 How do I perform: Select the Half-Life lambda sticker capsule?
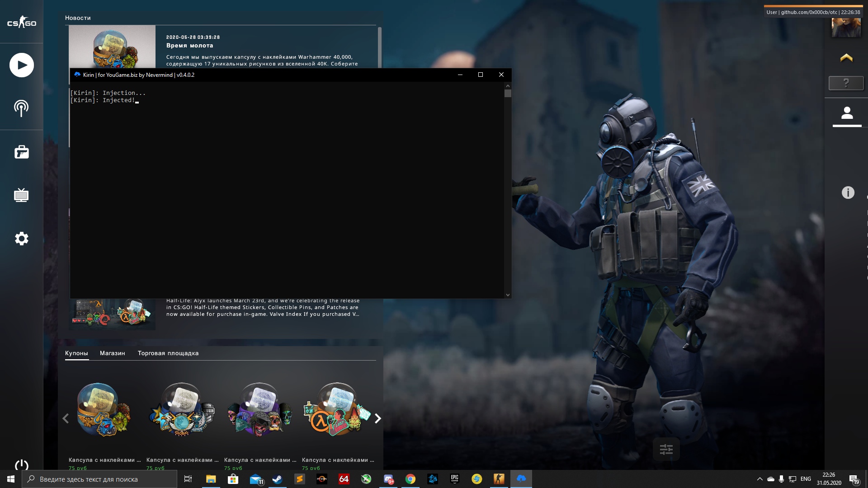point(337,409)
